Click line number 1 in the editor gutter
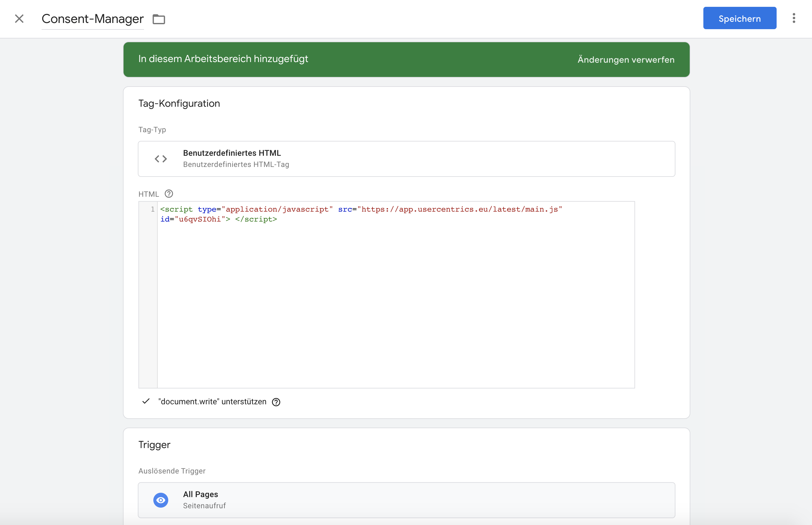Screen dimensions: 812x525 (x=152, y=209)
